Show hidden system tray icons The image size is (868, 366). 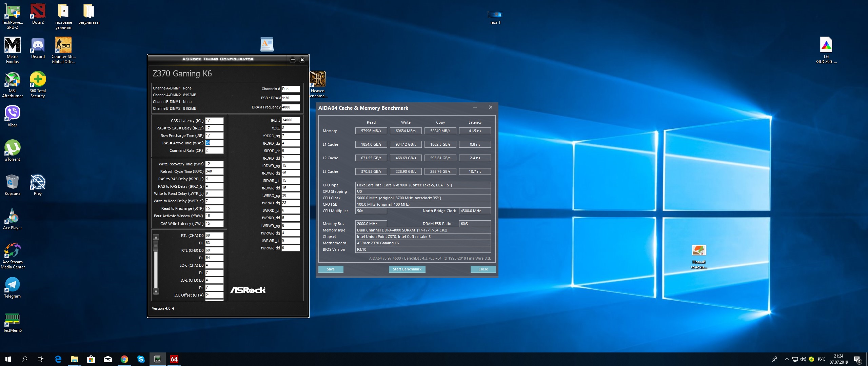pyautogui.click(x=787, y=359)
